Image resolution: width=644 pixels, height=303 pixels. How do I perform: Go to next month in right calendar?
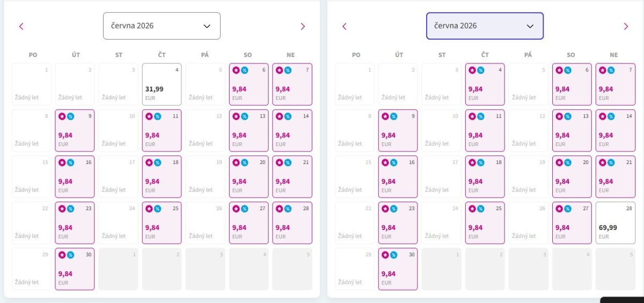pyautogui.click(x=626, y=26)
